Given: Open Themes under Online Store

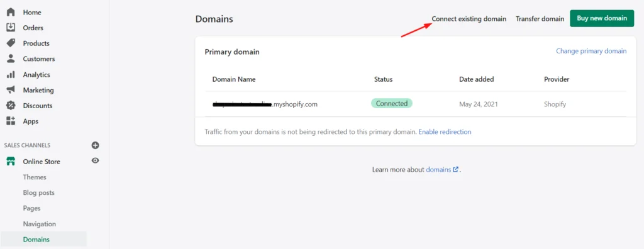Looking at the screenshot, I should coord(35,177).
